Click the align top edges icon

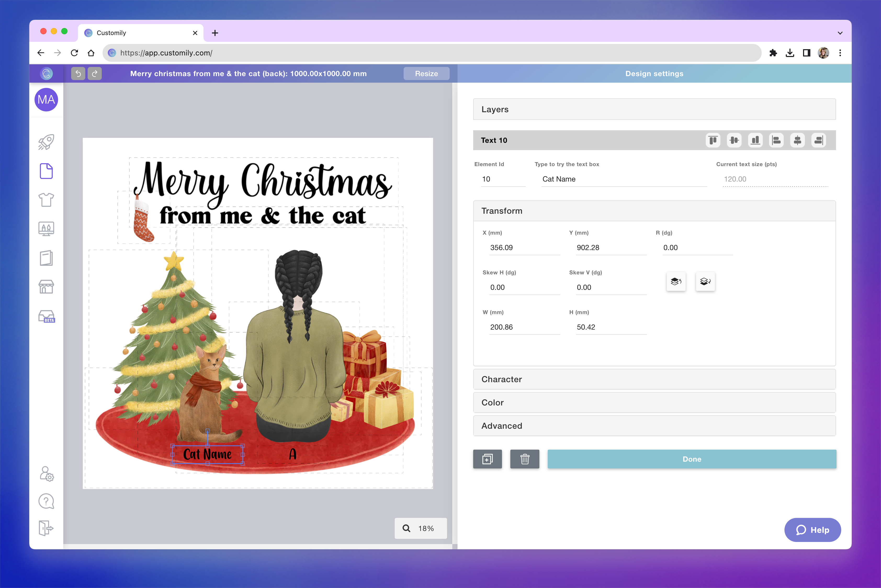(x=713, y=140)
